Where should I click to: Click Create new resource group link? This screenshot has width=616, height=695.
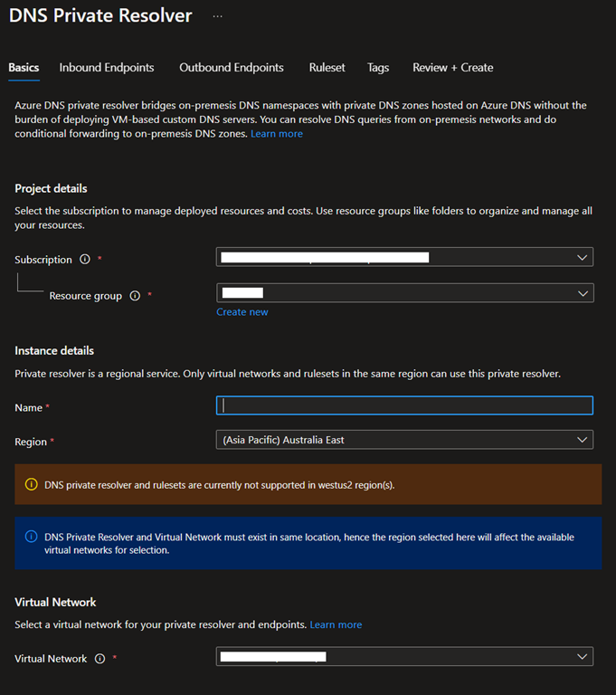pyautogui.click(x=242, y=312)
